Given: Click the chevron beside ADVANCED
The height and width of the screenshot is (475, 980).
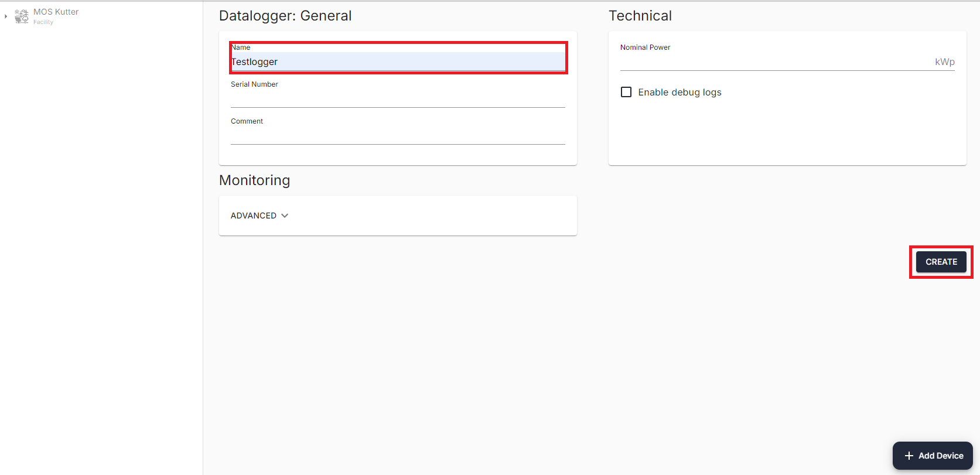Looking at the screenshot, I should pos(285,216).
